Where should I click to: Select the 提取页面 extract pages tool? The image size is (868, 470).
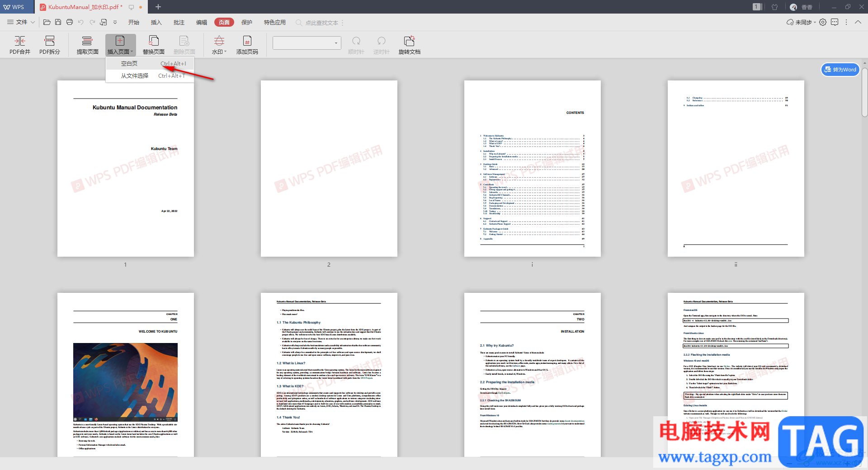[x=87, y=45]
